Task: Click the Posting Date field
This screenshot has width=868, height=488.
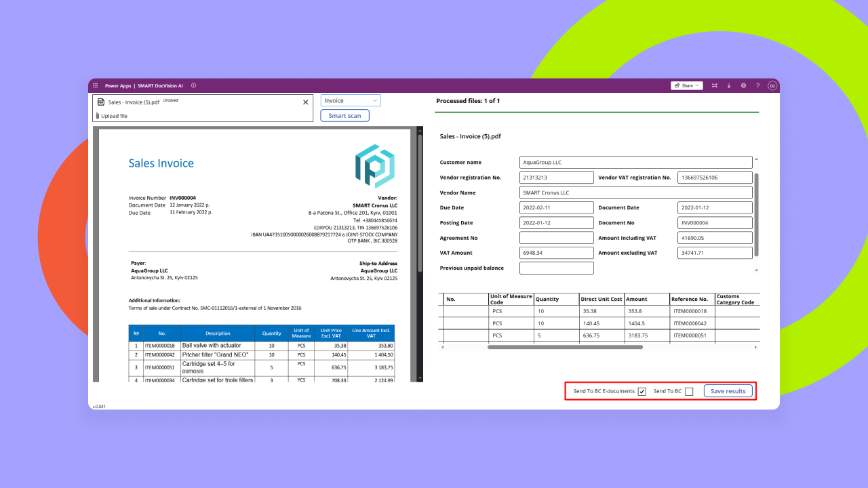Action: coord(557,223)
